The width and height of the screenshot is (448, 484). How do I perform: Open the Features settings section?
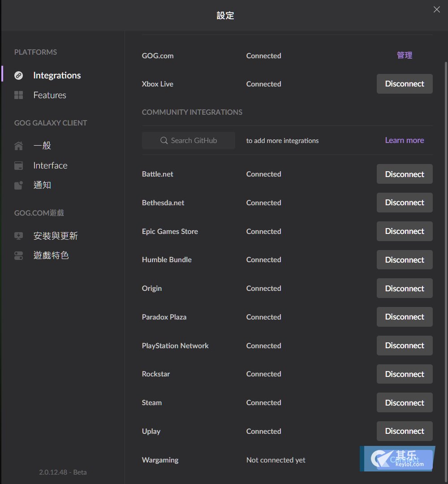[50, 95]
